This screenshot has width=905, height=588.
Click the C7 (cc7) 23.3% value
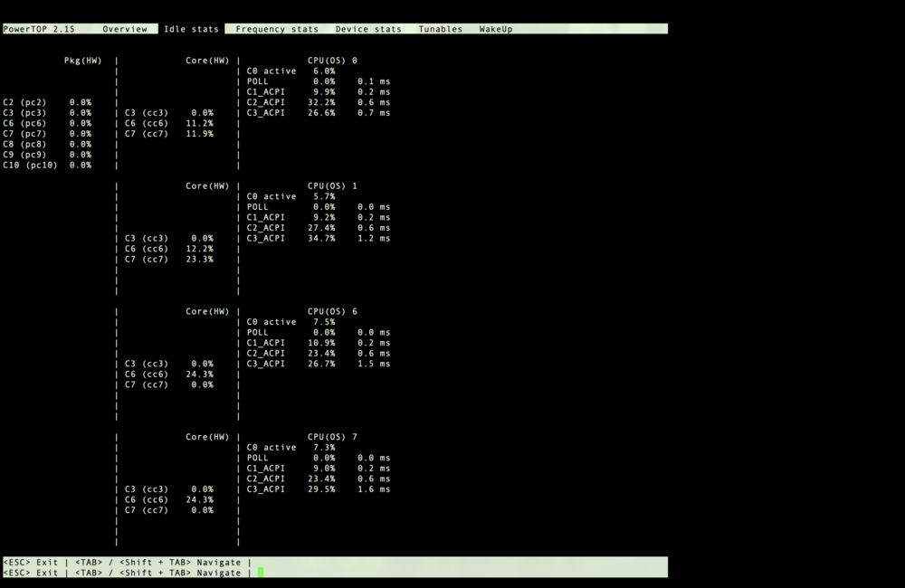[200, 259]
